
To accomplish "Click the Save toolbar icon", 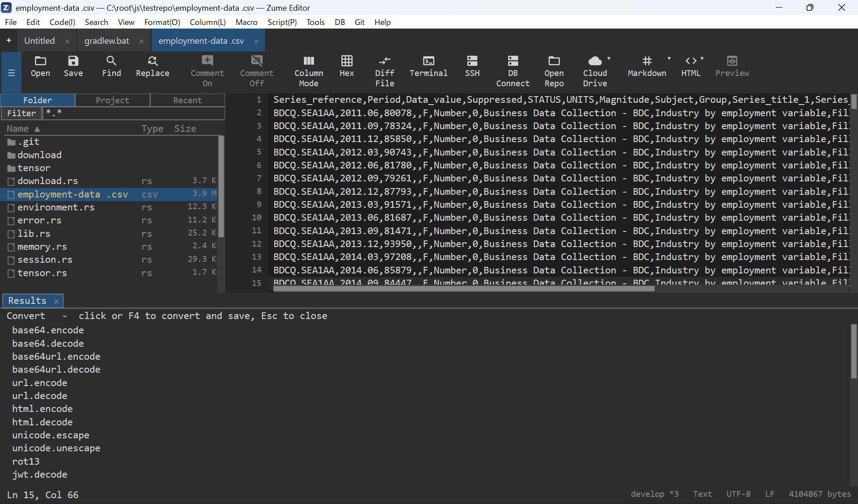I will pos(73,67).
